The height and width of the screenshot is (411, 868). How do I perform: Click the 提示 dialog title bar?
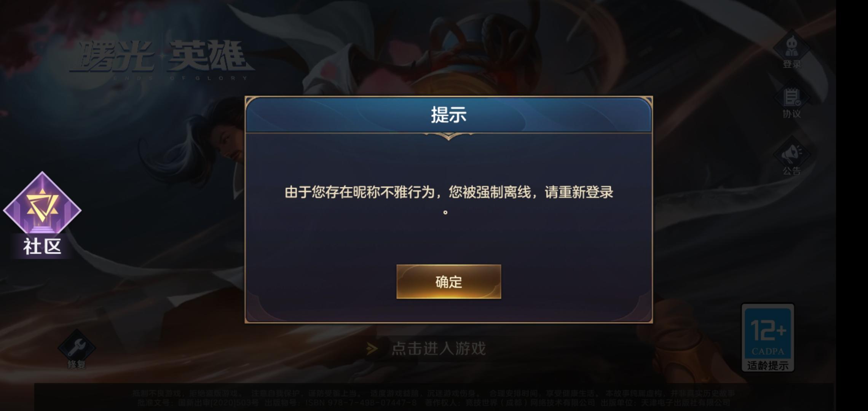[x=448, y=115]
